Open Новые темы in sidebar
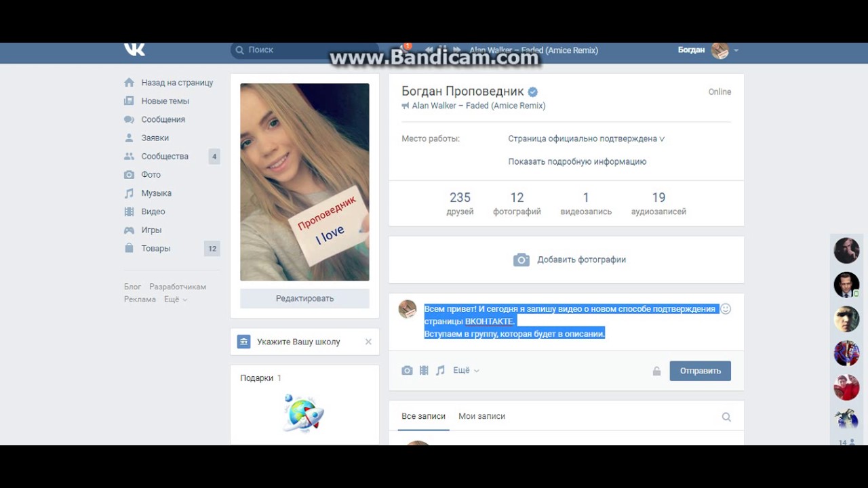Viewport: 868px width, 488px height. [165, 101]
